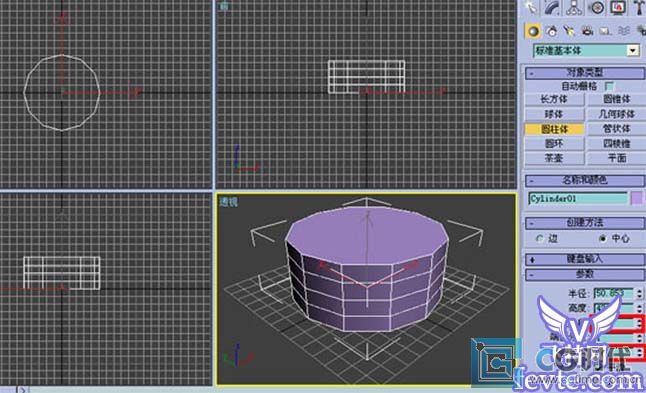Select the cylinder wireframe in the bottom-left viewport

(x=62, y=273)
